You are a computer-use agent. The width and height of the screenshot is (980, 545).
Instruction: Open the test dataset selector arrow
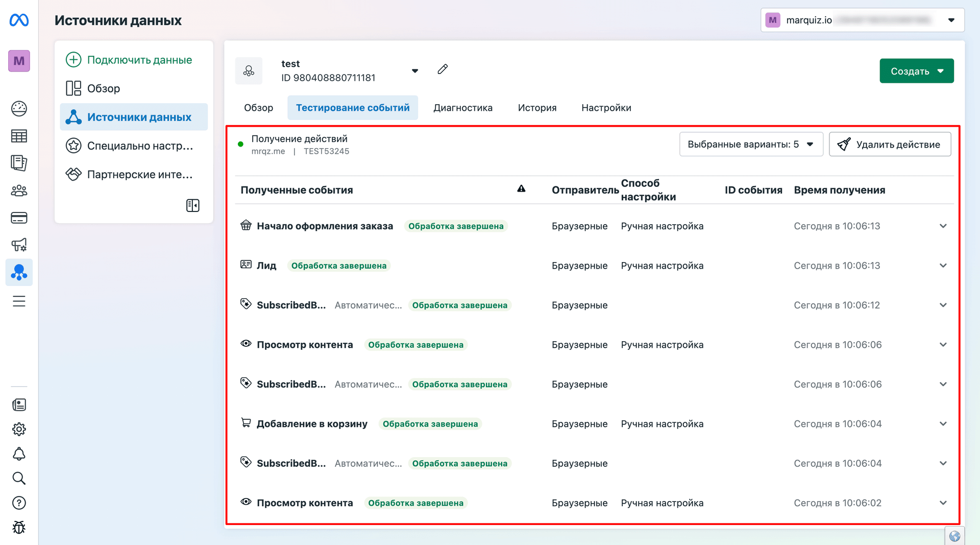tap(415, 71)
